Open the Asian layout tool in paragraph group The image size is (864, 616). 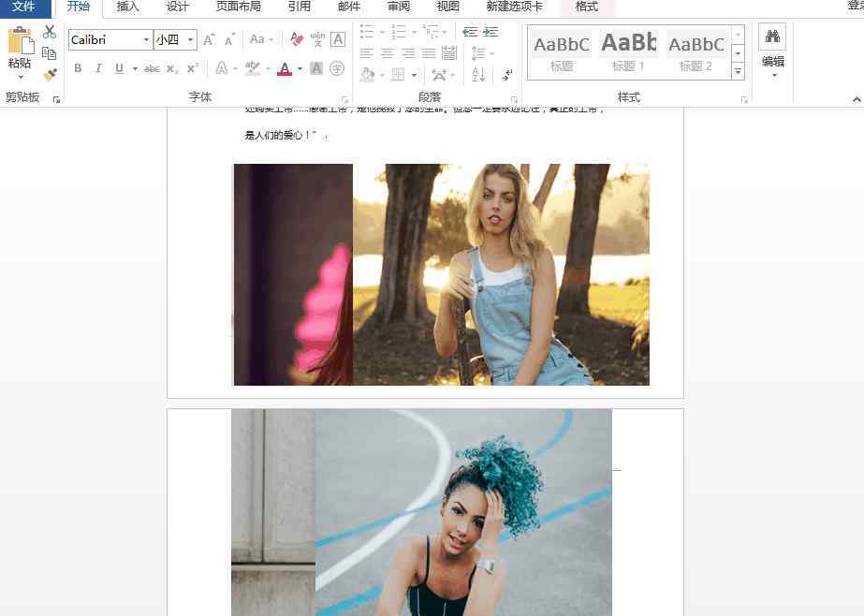[x=439, y=74]
